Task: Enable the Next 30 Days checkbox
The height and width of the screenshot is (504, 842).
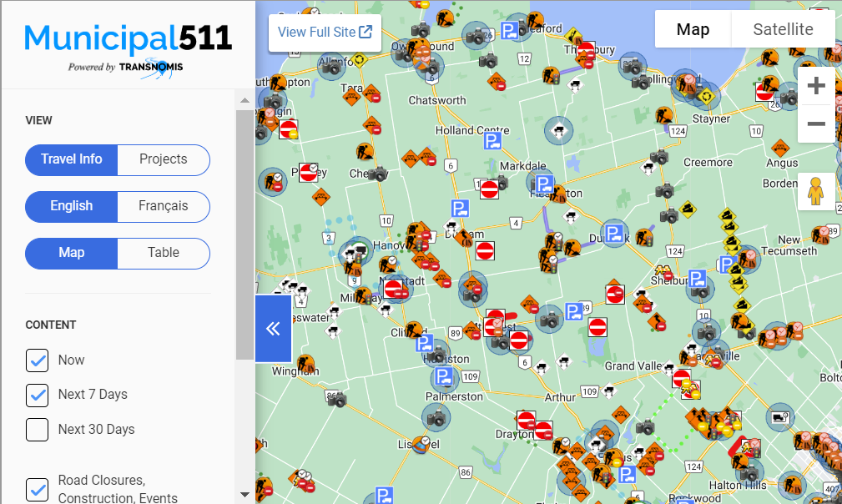Action: tap(37, 430)
